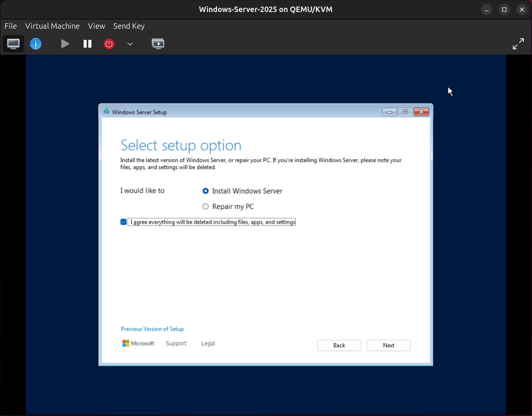Open the Send Key menu
This screenshot has width=532, height=416.
pos(129,26)
